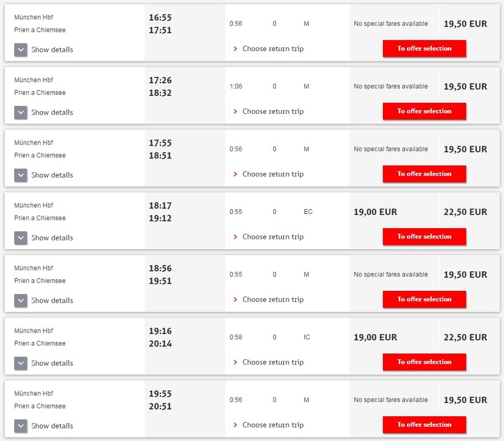Open offer selection for 19:16 IC train

(424, 362)
